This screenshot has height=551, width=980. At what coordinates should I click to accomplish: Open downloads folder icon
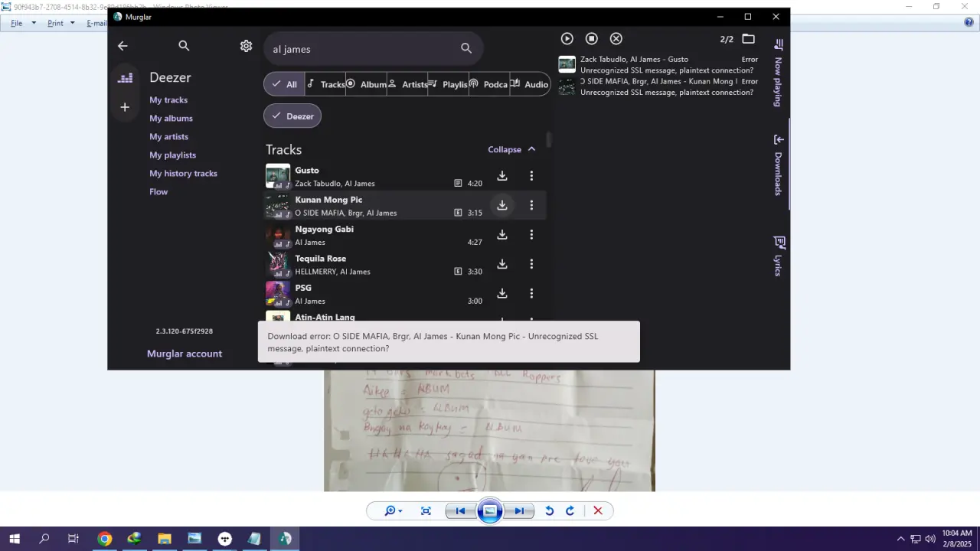click(x=748, y=38)
